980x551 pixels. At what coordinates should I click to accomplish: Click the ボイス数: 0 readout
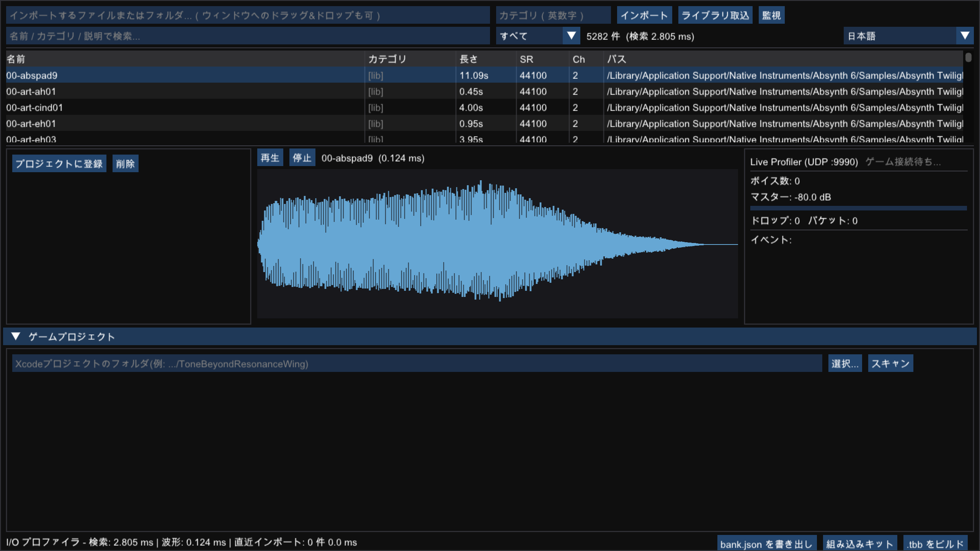(x=775, y=181)
